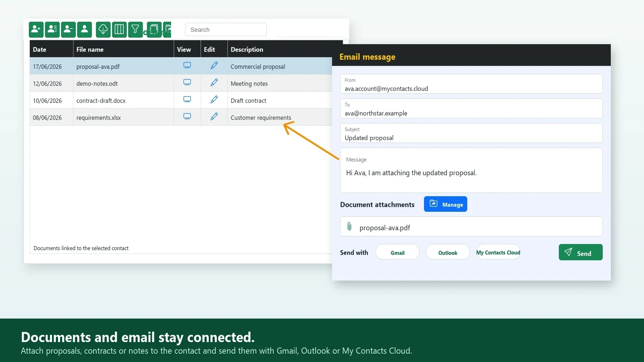This screenshot has width=644, height=362.
Task: Click the Subject field Updated proposal
Action: pyautogui.click(x=471, y=133)
